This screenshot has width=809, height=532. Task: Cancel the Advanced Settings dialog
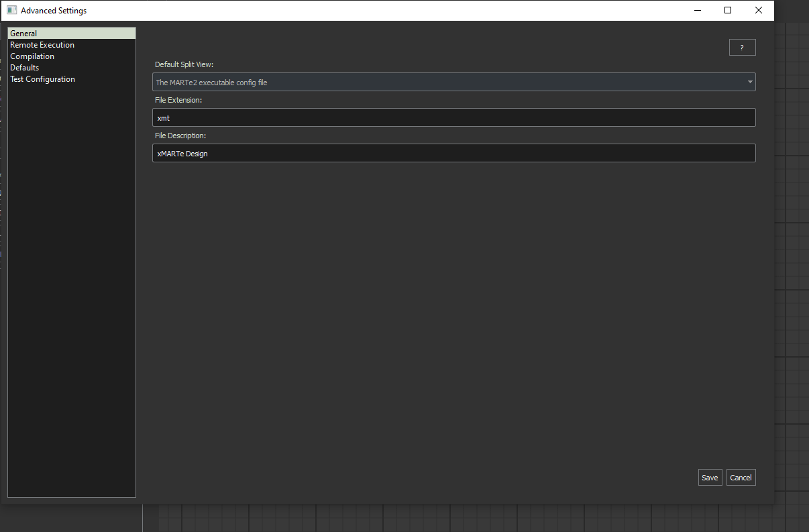coord(741,478)
